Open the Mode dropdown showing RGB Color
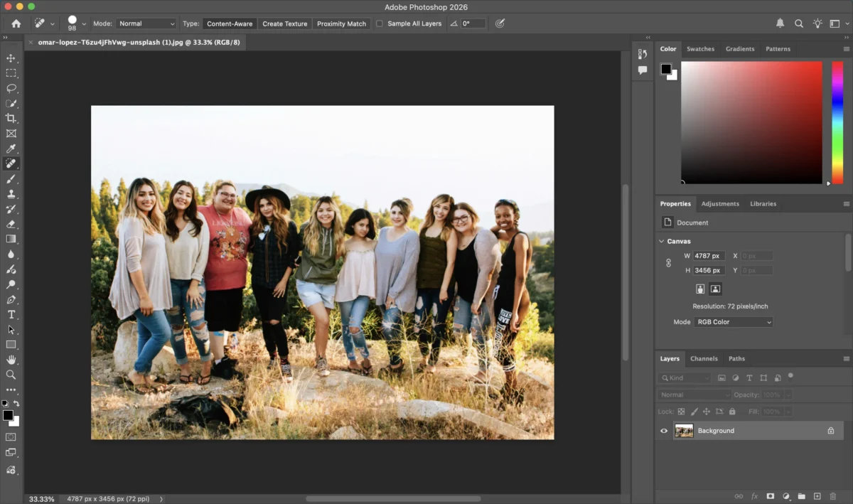Image resolution: width=853 pixels, height=504 pixels. (x=734, y=321)
